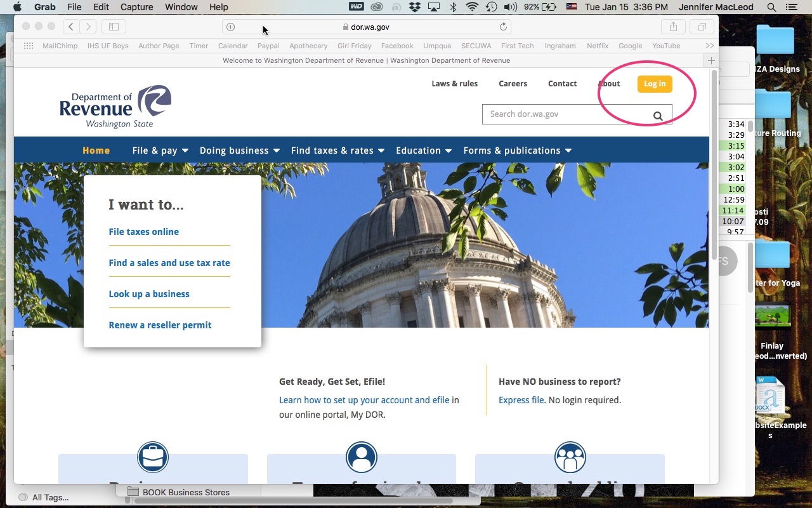Click the yellow Log in button

coord(655,84)
